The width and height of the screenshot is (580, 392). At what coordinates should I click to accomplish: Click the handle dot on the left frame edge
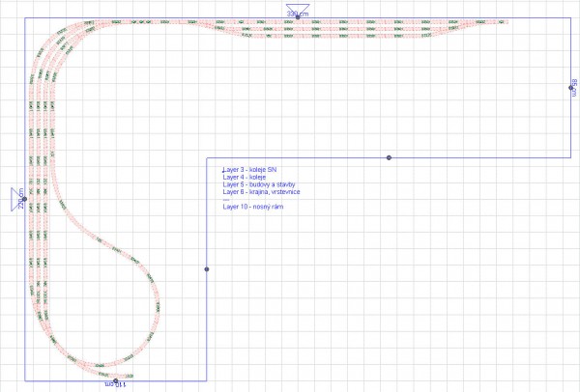point(24,200)
